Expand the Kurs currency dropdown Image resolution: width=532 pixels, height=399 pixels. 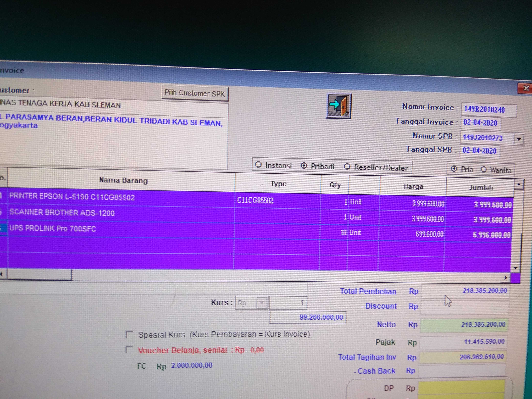(x=262, y=303)
